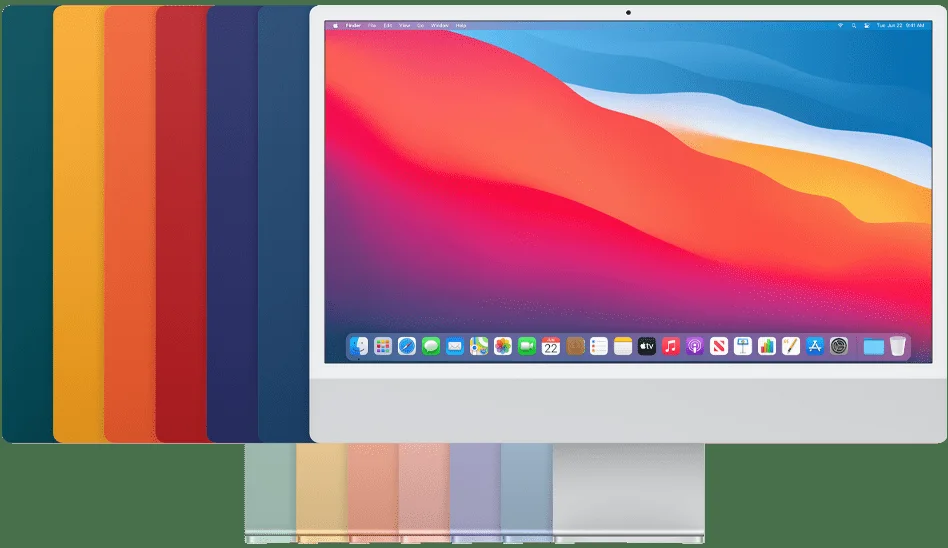Open the News app in Dock
The width and height of the screenshot is (948, 548).
pos(719,346)
